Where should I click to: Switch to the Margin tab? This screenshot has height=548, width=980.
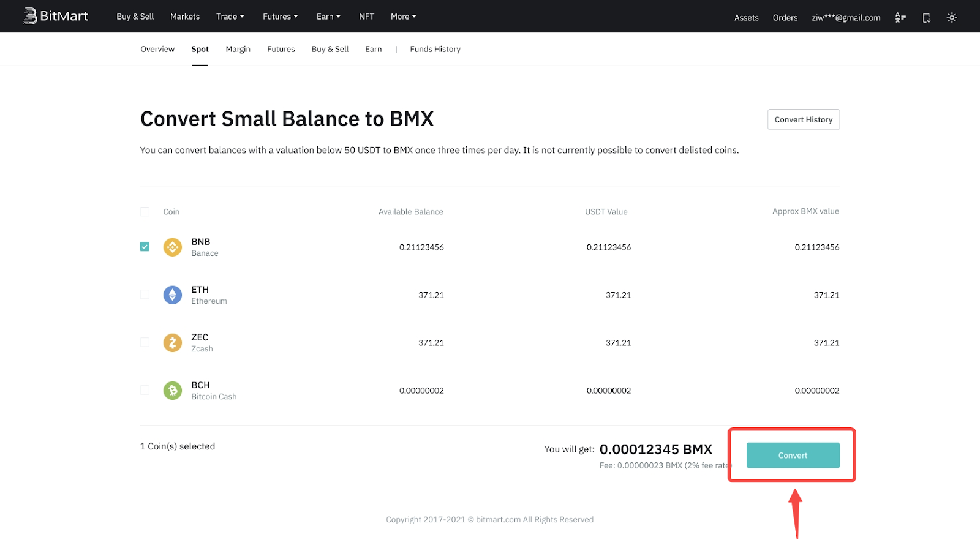point(238,49)
